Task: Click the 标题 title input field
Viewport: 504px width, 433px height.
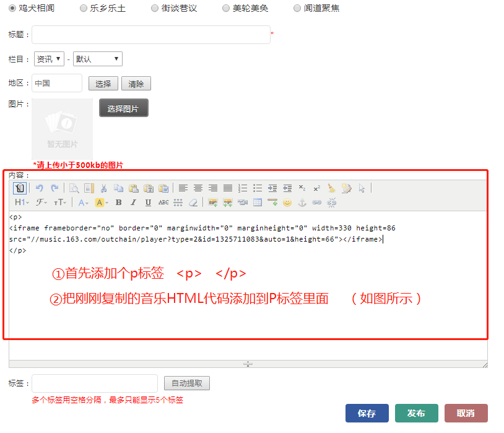Action: tap(151, 35)
